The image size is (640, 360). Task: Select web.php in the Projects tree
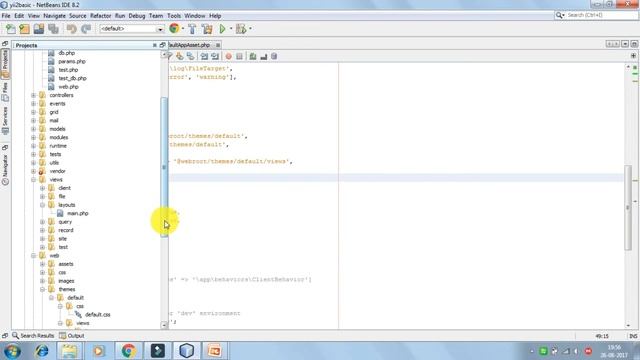(x=68, y=87)
